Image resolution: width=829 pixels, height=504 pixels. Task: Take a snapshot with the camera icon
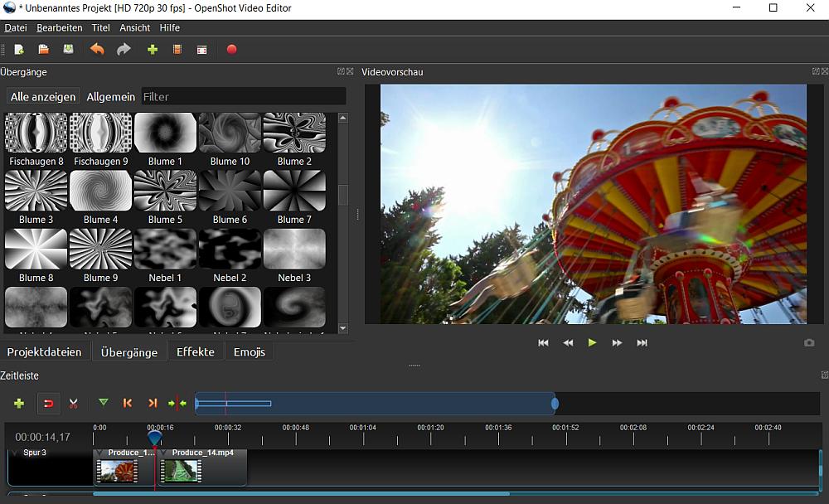(809, 342)
